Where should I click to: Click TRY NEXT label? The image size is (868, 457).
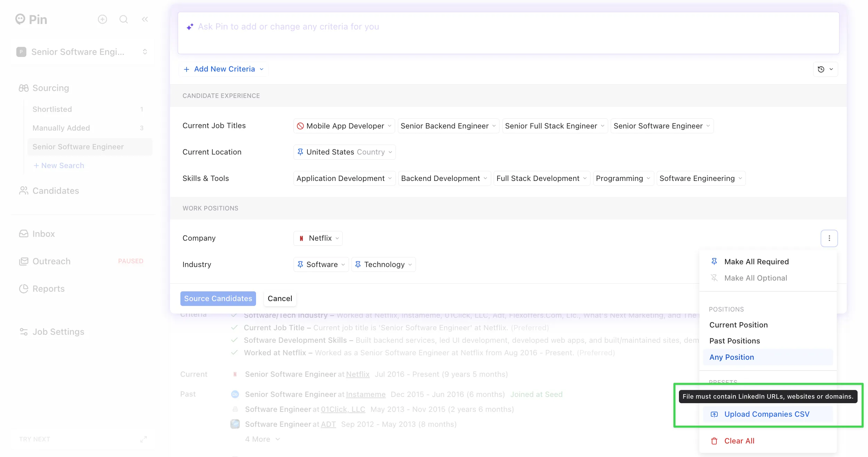35,439
